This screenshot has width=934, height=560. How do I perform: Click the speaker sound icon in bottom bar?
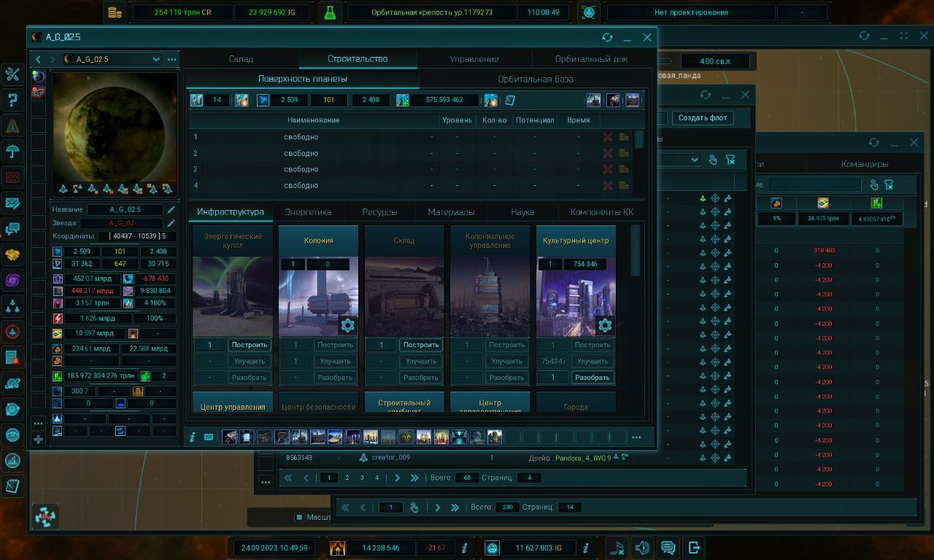click(642, 548)
